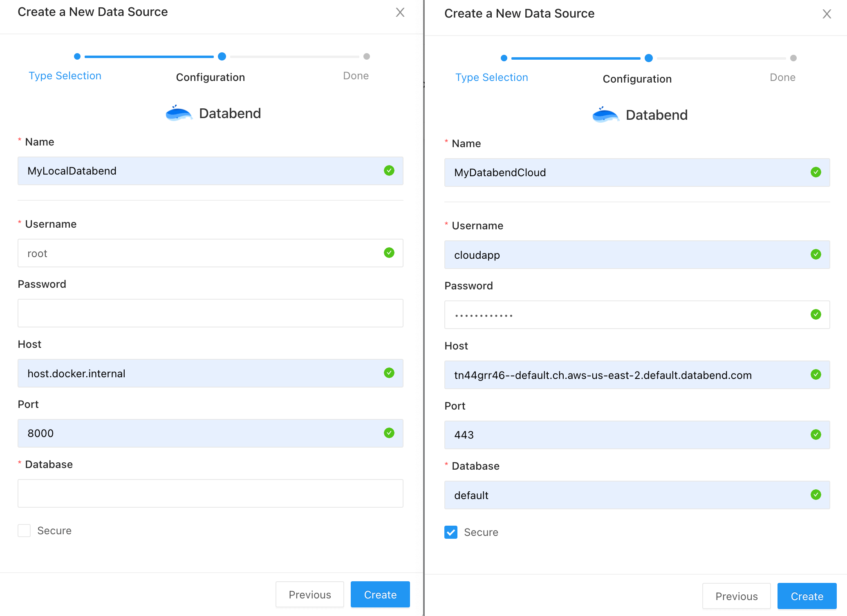This screenshot has height=616, width=847.
Task: Click green validation check beside root username
Action: pyautogui.click(x=389, y=253)
